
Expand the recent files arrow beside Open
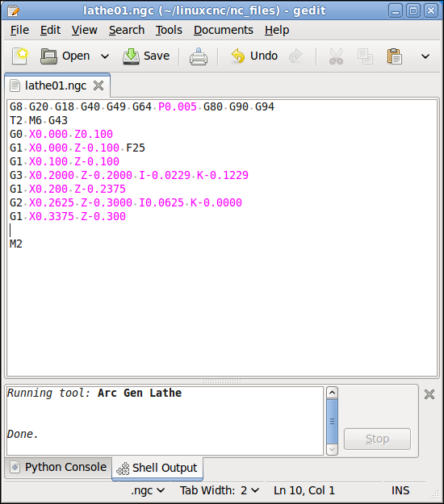[105, 56]
